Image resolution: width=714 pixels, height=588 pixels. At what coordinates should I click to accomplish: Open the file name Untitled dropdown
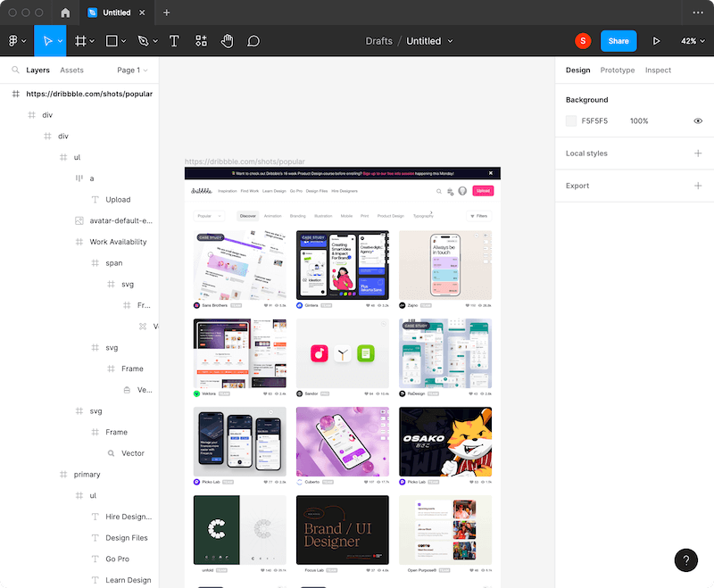[x=429, y=41]
